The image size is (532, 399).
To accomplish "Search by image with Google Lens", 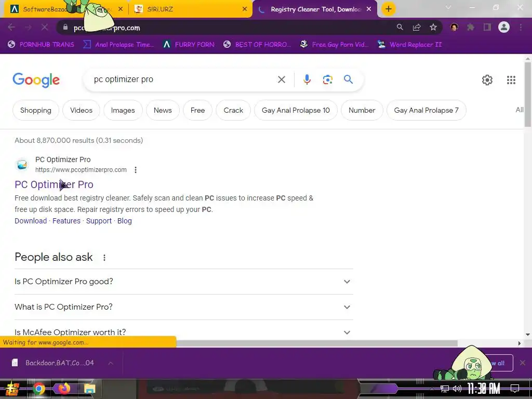I will 327,79.
